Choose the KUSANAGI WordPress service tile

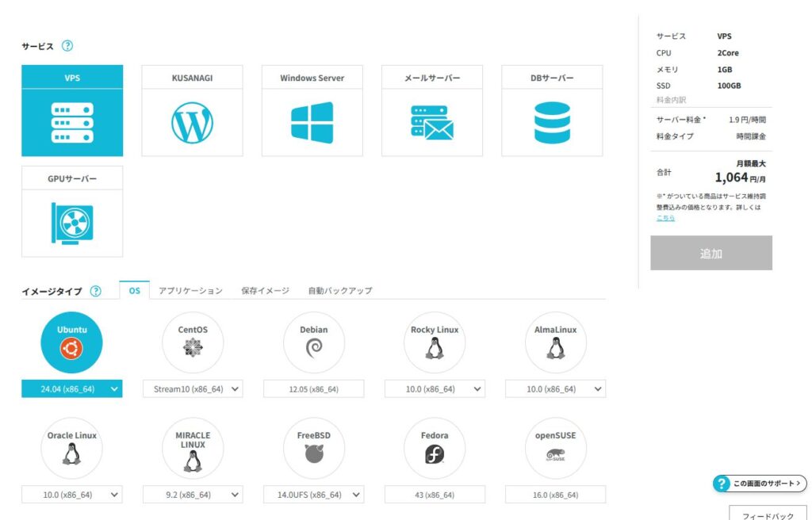(x=192, y=110)
